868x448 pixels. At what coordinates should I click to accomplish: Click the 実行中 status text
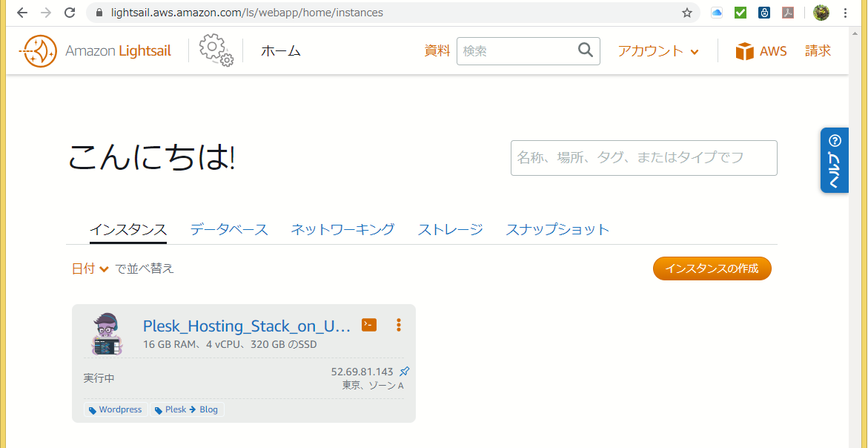99,378
